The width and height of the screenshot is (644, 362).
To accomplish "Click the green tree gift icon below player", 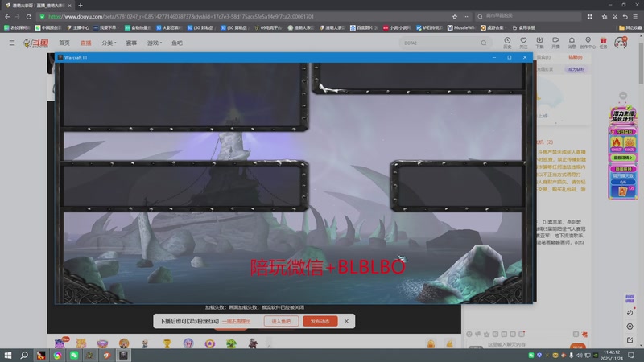I will pos(231,343).
